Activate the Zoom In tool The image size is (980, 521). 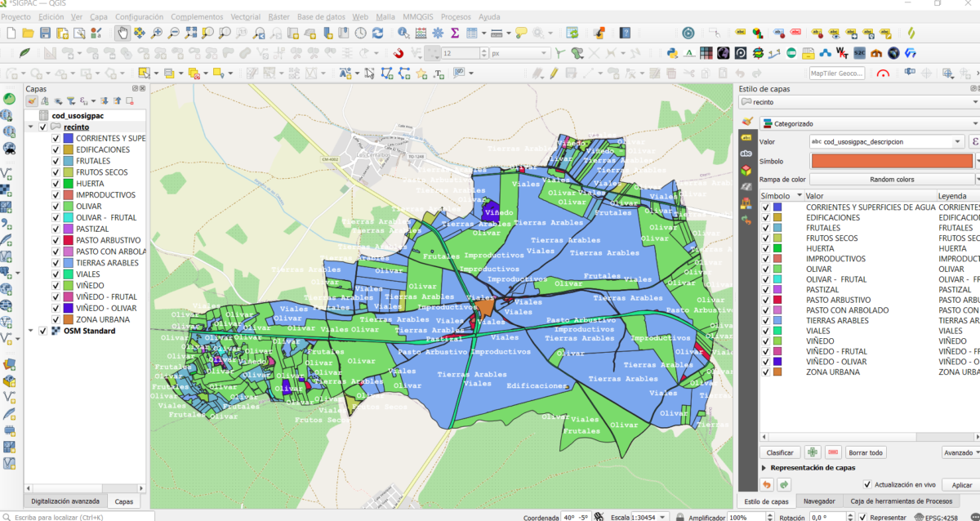click(155, 33)
